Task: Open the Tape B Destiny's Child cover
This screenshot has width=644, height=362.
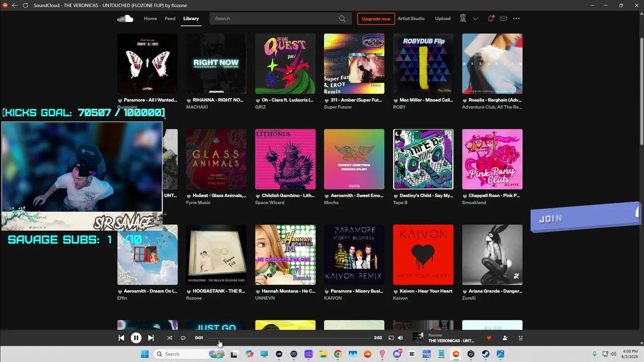Action: [x=423, y=159]
